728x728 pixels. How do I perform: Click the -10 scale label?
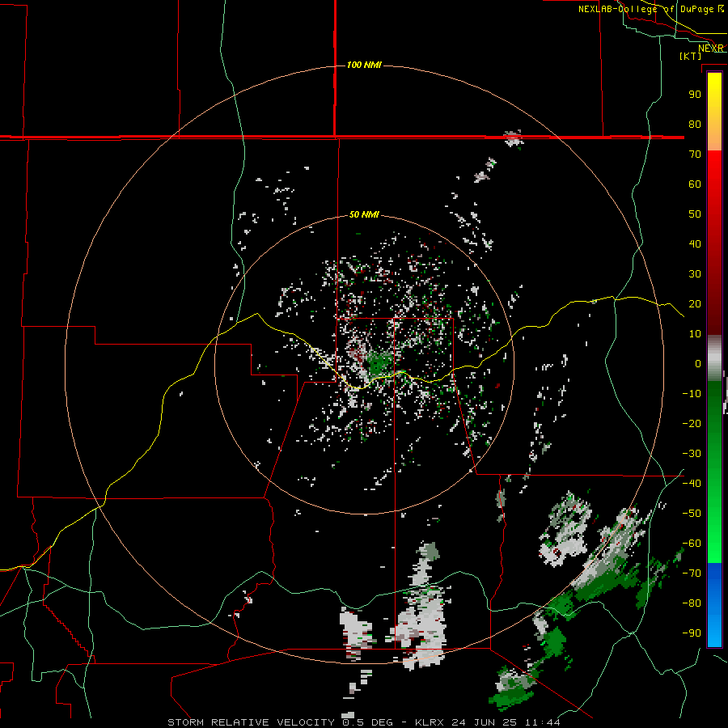coord(692,394)
